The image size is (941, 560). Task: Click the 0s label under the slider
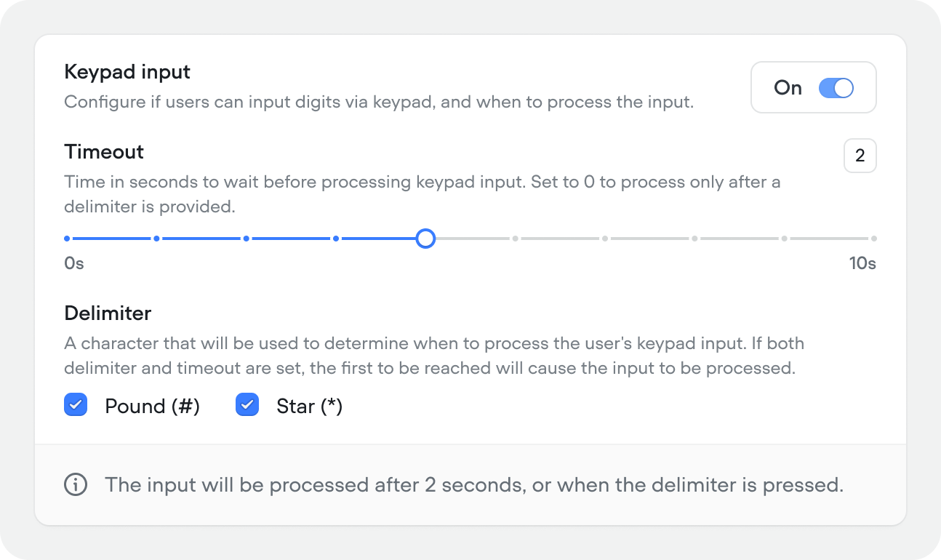point(73,263)
